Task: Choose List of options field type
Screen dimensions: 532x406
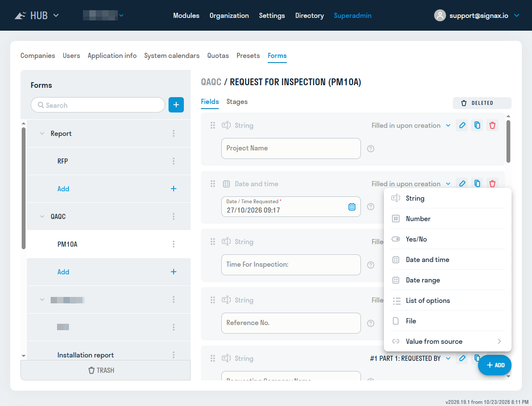Action: pyautogui.click(x=448, y=300)
